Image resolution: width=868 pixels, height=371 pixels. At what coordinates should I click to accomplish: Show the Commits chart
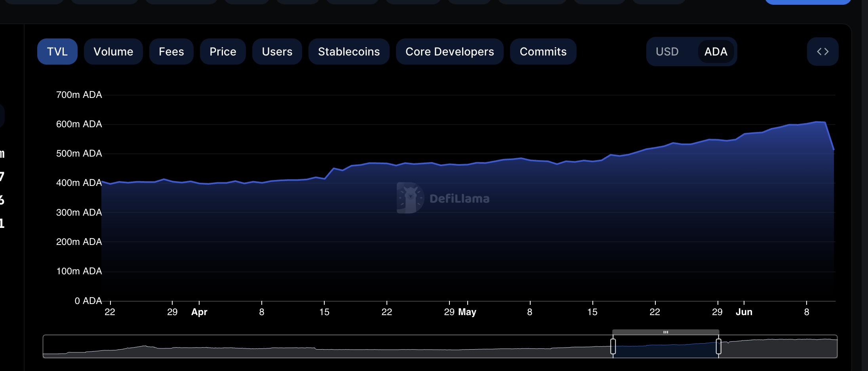click(x=543, y=52)
